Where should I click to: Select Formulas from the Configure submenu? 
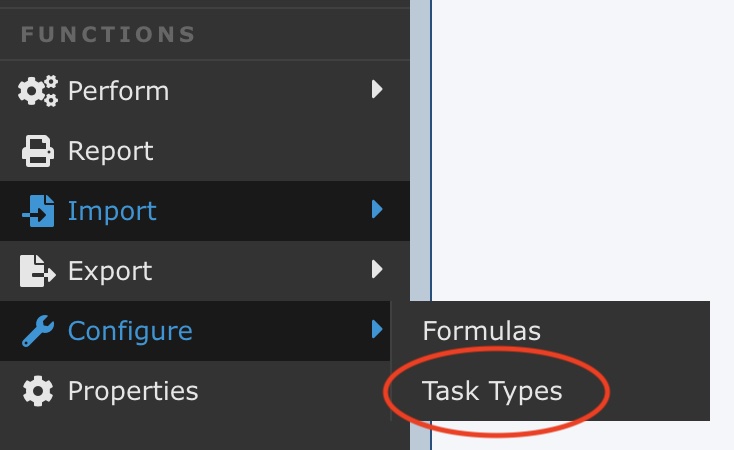482,331
